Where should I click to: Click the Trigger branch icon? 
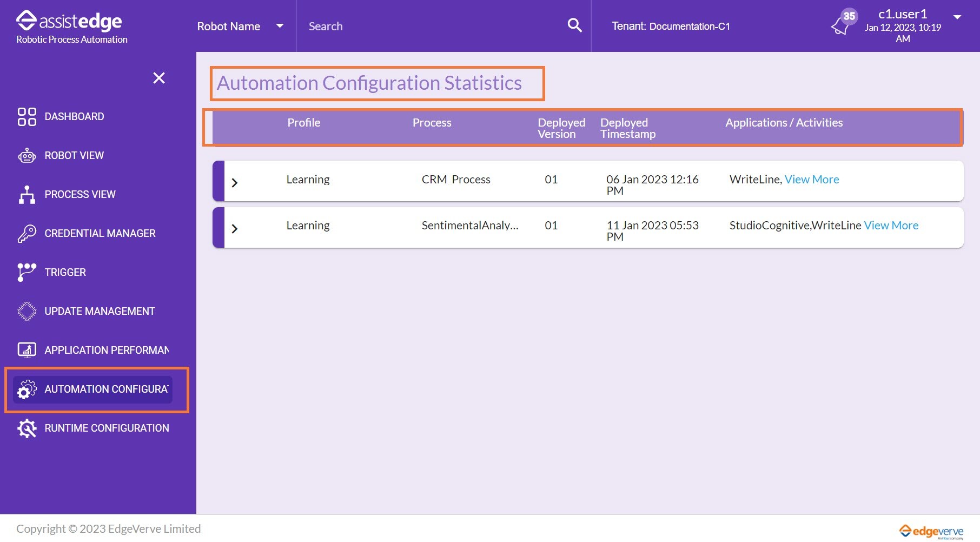27,273
